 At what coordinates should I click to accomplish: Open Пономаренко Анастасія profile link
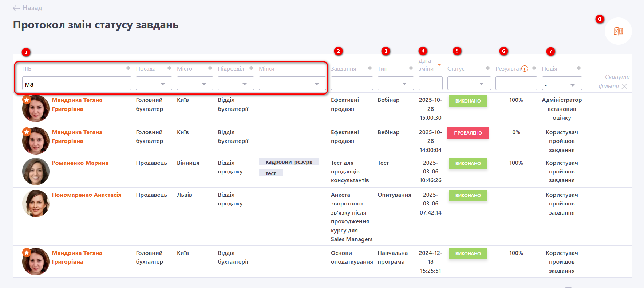(86, 195)
